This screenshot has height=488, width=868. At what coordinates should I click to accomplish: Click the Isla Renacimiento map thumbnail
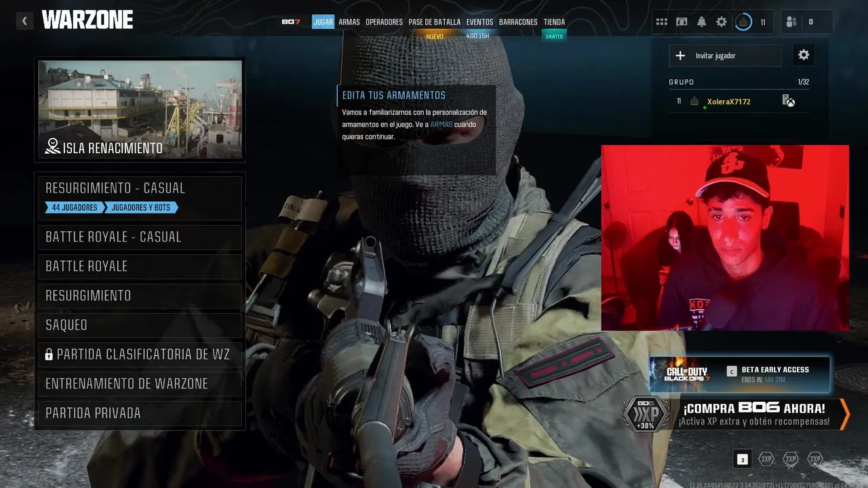pyautogui.click(x=140, y=109)
